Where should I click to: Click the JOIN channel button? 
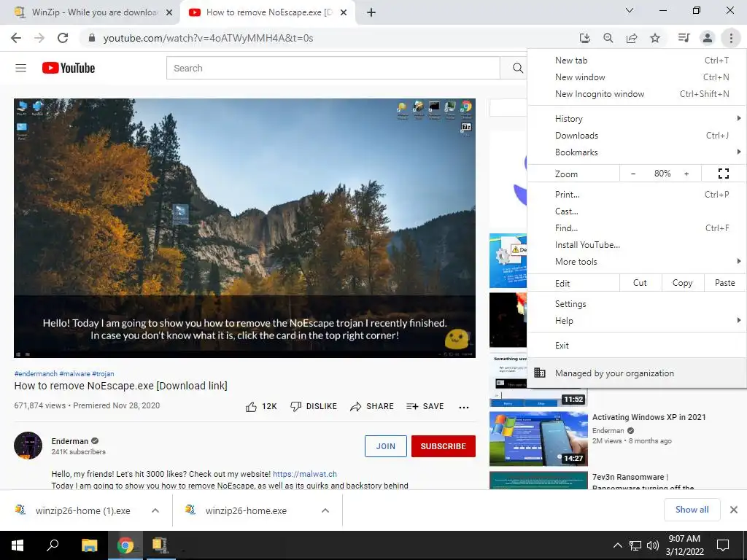tap(385, 446)
